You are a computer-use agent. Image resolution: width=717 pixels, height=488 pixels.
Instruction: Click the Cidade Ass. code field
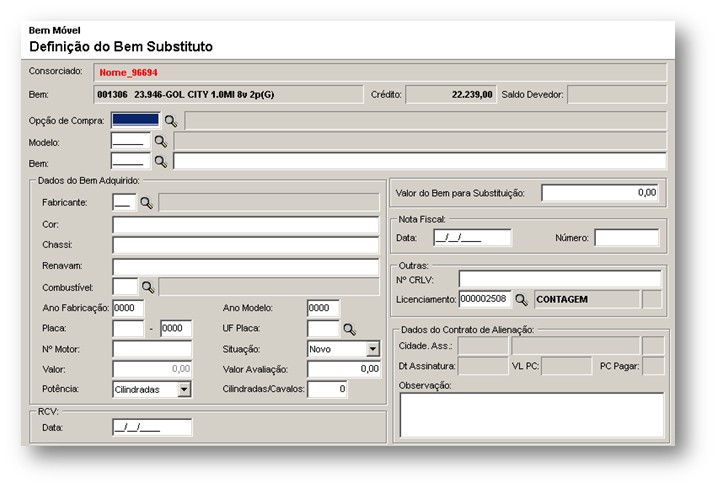pos(483,346)
